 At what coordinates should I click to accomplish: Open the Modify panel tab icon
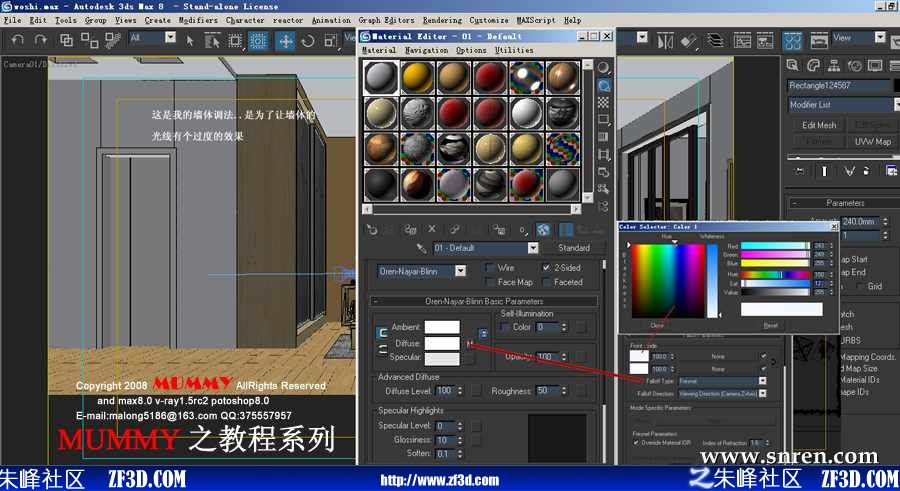[813, 65]
